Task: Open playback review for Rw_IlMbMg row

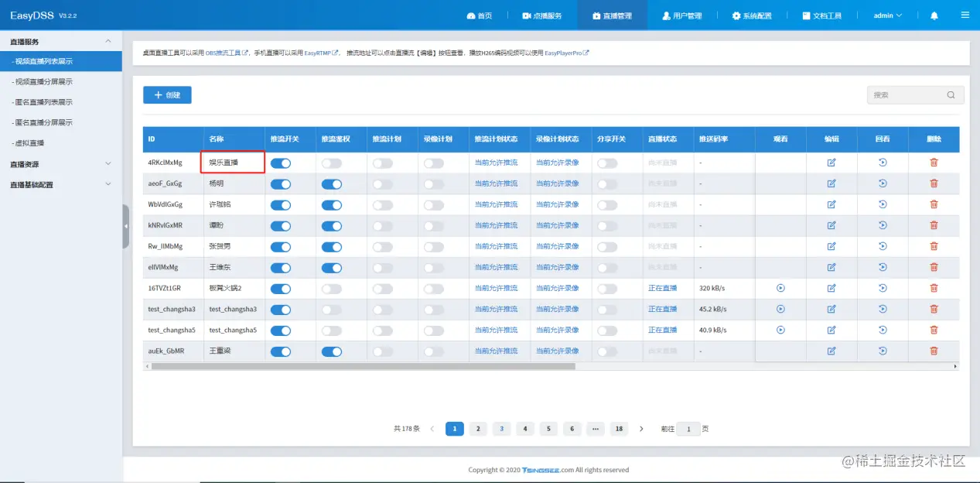Action: click(883, 246)
